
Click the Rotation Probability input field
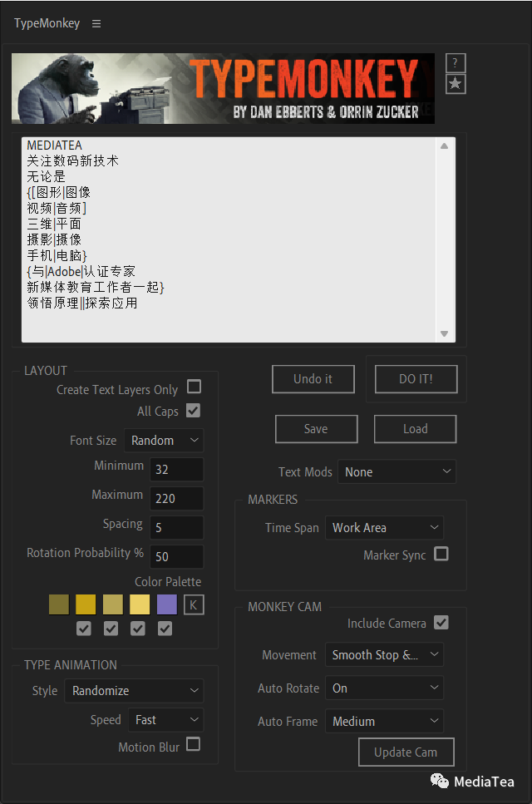pos(177,557)
